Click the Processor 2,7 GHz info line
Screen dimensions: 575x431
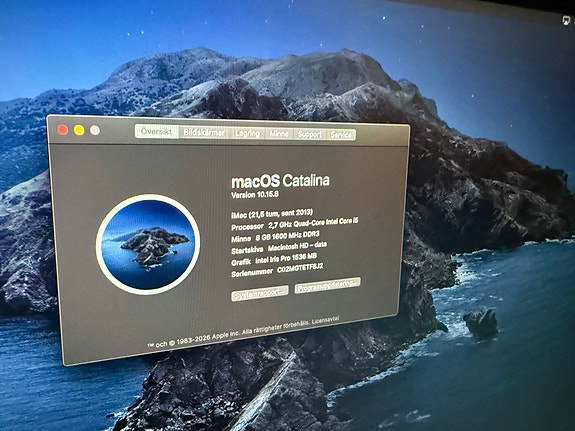(x=294, y=223)
